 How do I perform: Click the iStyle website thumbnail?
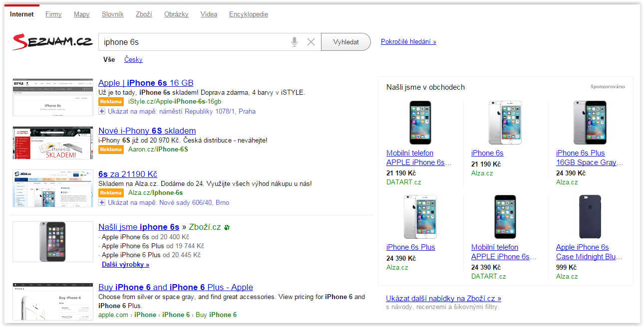(53, 97)
